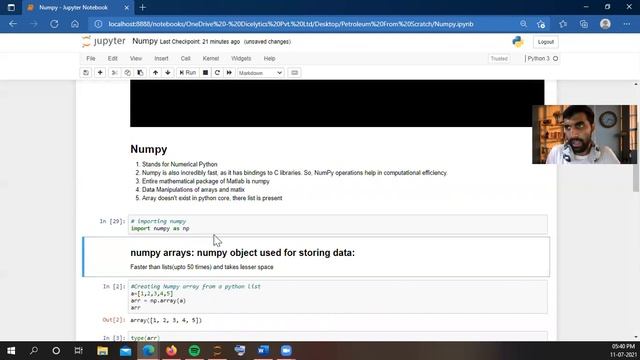Open the Kernel menu
This screenshot has height=360, width=640.
(x=211, y=58)
